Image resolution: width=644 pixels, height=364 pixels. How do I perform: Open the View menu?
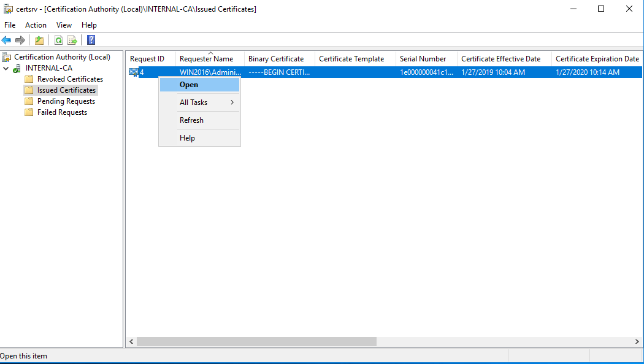point(64,25)
